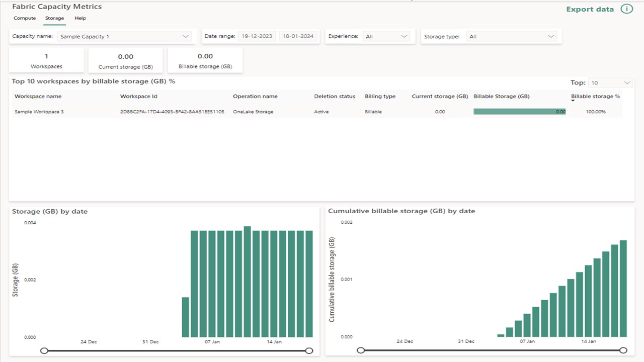Open the Capacity name dropdown
The image size is (644, 362).
[x=186, y=36]
